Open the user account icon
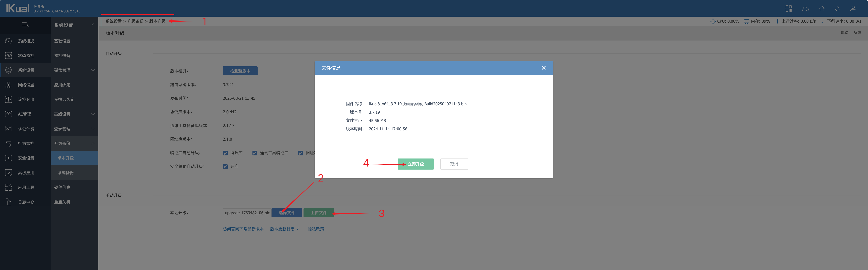This screenshot has width=868, height=270. click(x=853, y=9)
